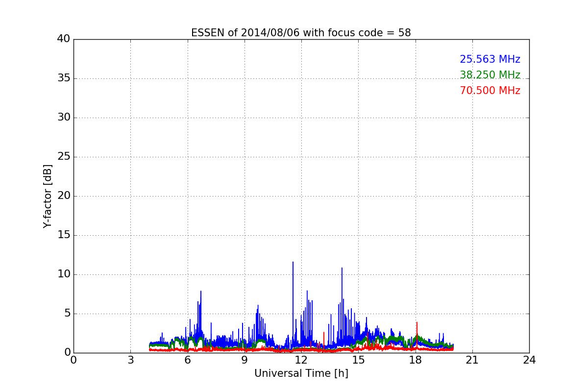Click y-axis tick label 40
This screenshot has height=392, width=588.
coord(64,39)
